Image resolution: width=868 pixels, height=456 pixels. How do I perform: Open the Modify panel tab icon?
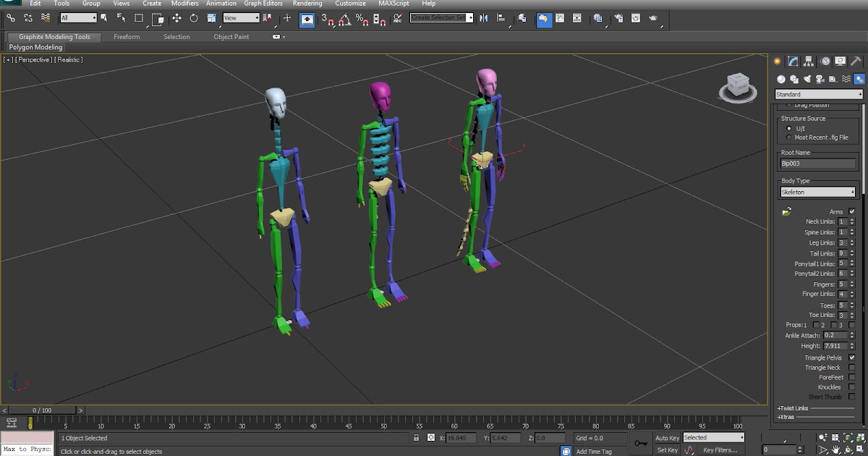pos(793,62)
